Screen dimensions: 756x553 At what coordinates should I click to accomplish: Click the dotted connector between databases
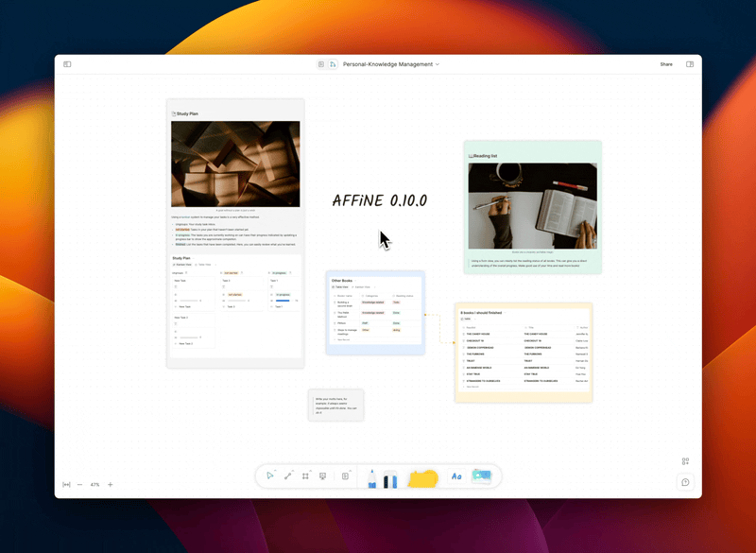439,329
